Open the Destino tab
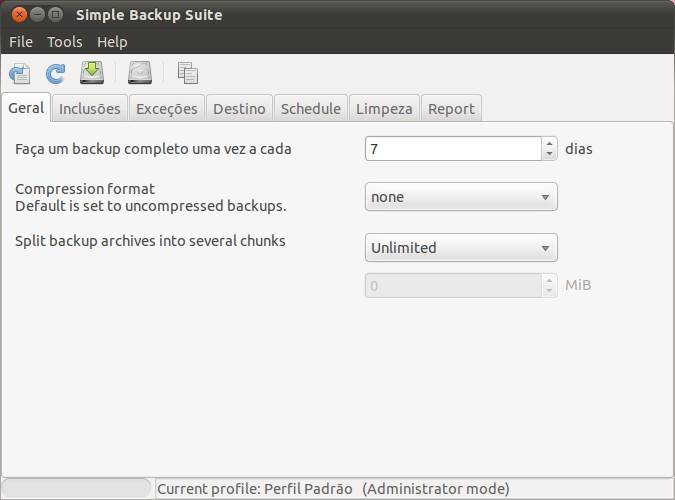675x500 pixels. [239, 109]
